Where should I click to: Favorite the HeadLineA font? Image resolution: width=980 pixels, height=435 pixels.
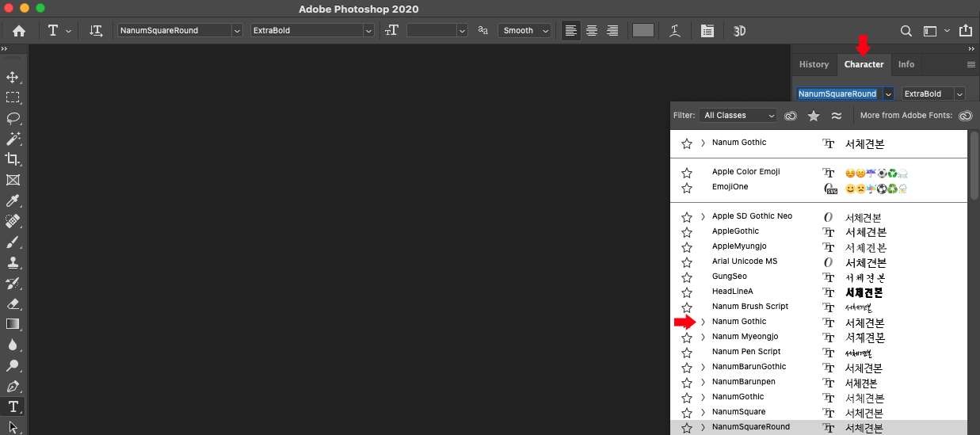(x=687, y=292)
